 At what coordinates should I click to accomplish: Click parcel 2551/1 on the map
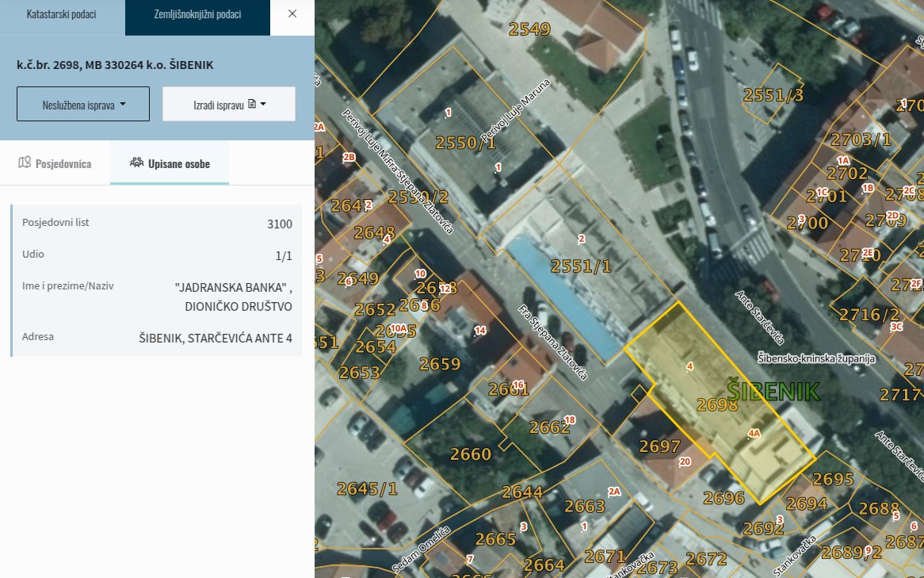click(x=581, y=266)
